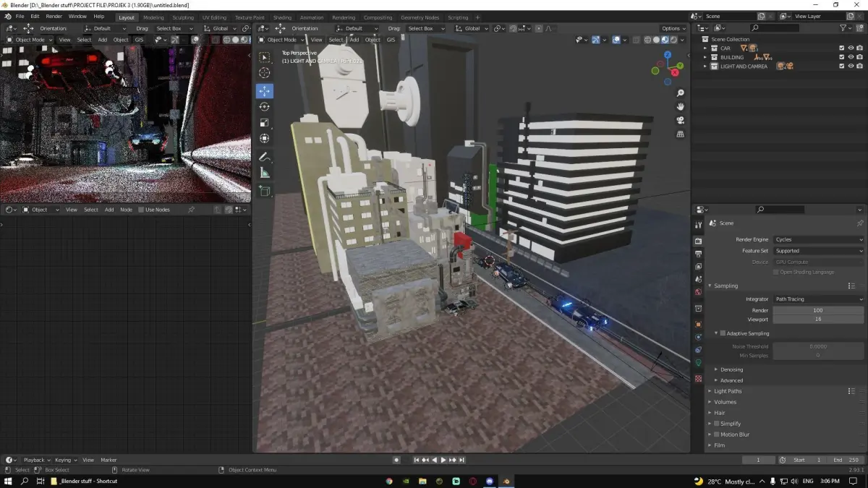Screen dimensions: 868x488
Task: Switch to the Geometry Nodes workspace tab
Action: point(420,17)
